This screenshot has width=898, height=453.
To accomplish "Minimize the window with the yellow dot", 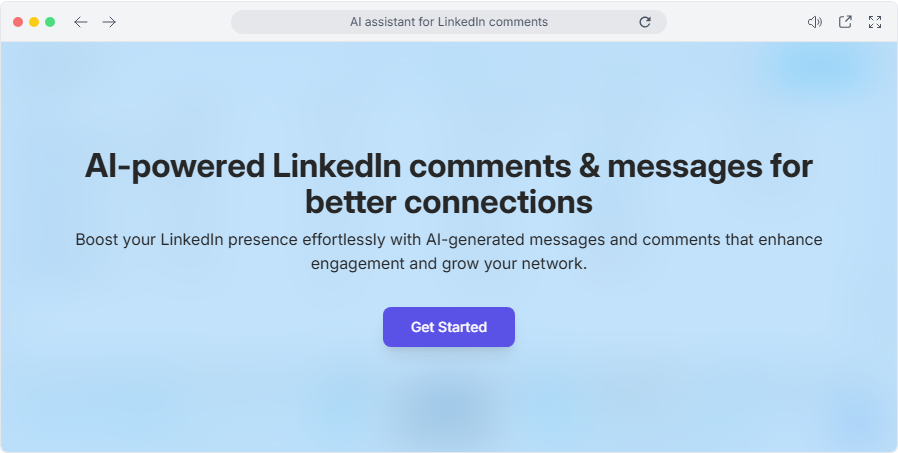I will (34, 22).
